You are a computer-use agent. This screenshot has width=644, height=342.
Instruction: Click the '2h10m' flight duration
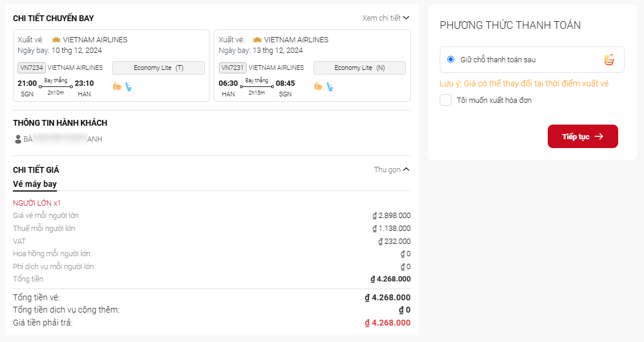point(55,93)
